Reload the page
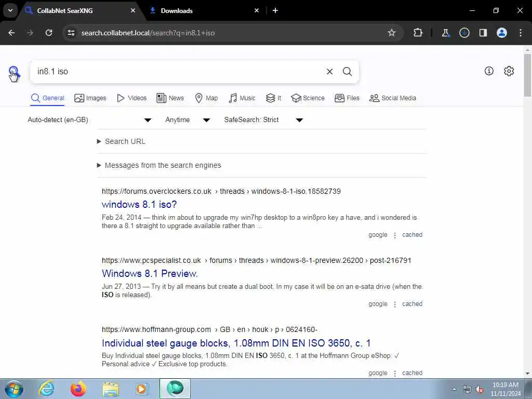 49,33
